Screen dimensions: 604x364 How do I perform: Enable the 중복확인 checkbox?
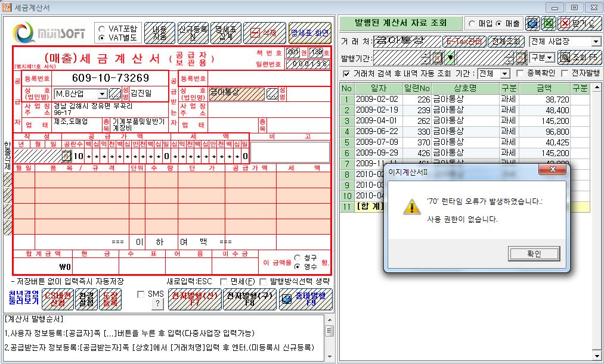point(520,73)
